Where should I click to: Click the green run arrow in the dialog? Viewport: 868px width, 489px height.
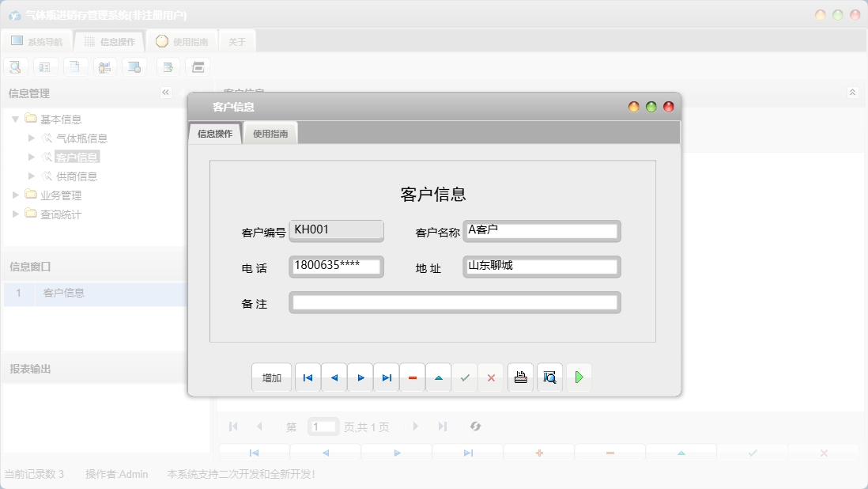point(579,377)
